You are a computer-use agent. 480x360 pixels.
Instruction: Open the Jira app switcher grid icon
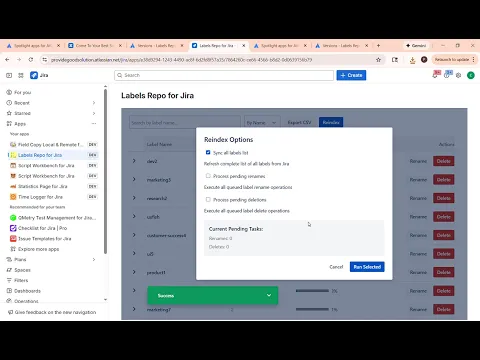click(21, 75)
